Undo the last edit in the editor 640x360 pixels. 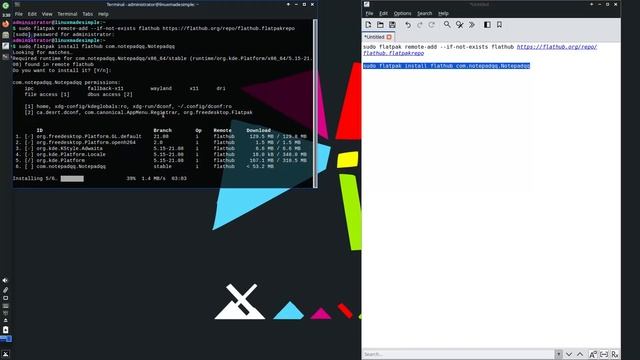click(x=407, y=25)
